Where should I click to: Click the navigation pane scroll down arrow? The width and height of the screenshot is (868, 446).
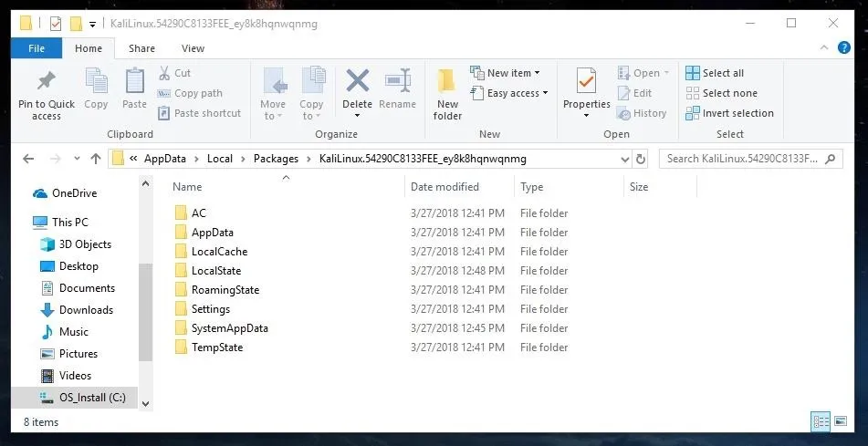tap(146, 404)
